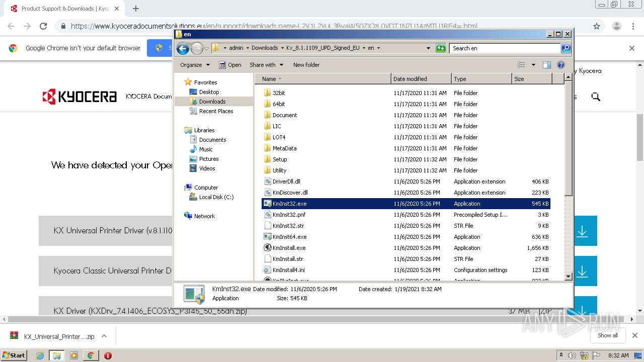Dismiss the default browser infobar
644x362 pixels.
tap(632, 48)
